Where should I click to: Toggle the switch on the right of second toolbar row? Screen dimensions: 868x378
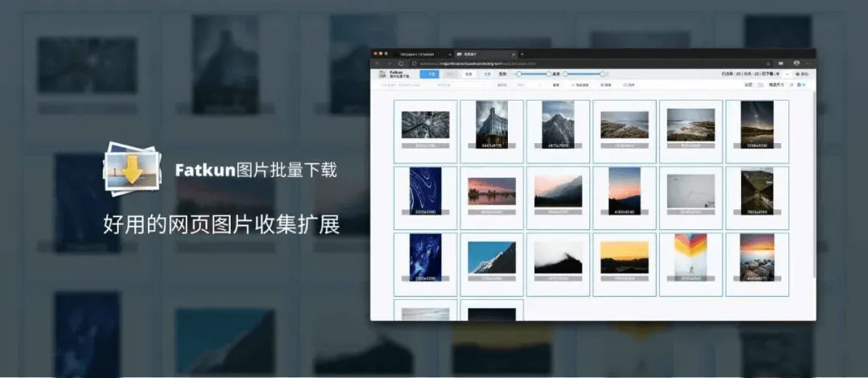click(759, 84)
